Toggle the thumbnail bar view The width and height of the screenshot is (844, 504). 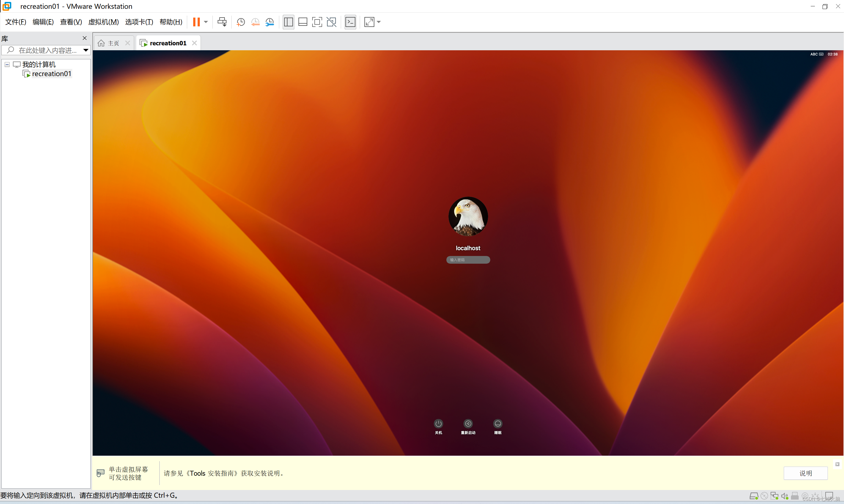303,22
